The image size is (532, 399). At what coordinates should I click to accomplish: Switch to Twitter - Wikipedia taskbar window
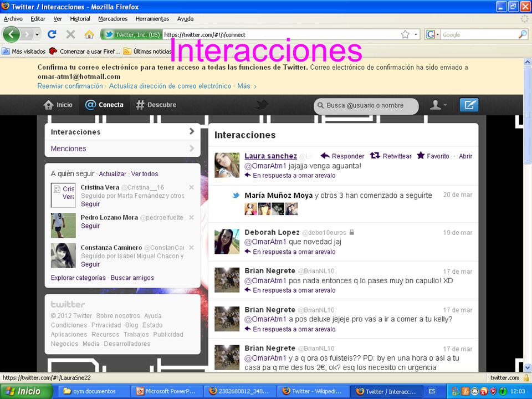click(x=313, y=391)
